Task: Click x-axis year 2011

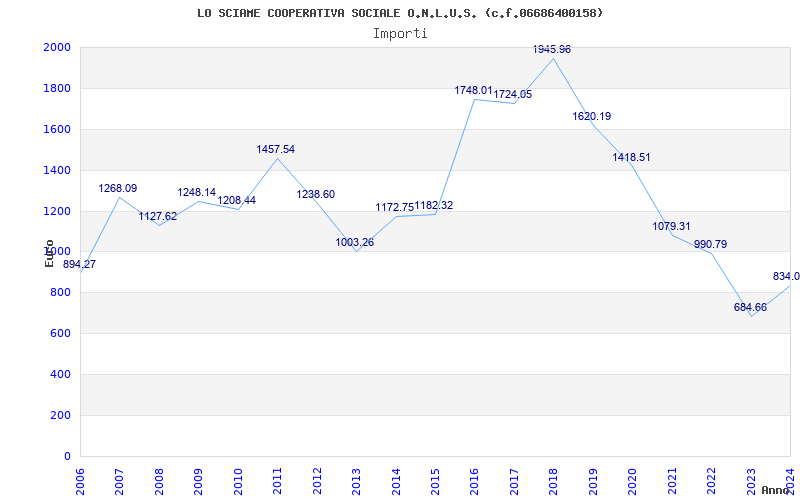Action: point(278,480)
